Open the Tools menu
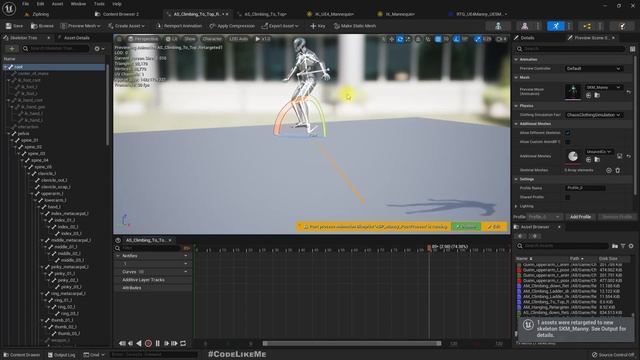The height and width of the screenshot is (360, 640). 99,4
